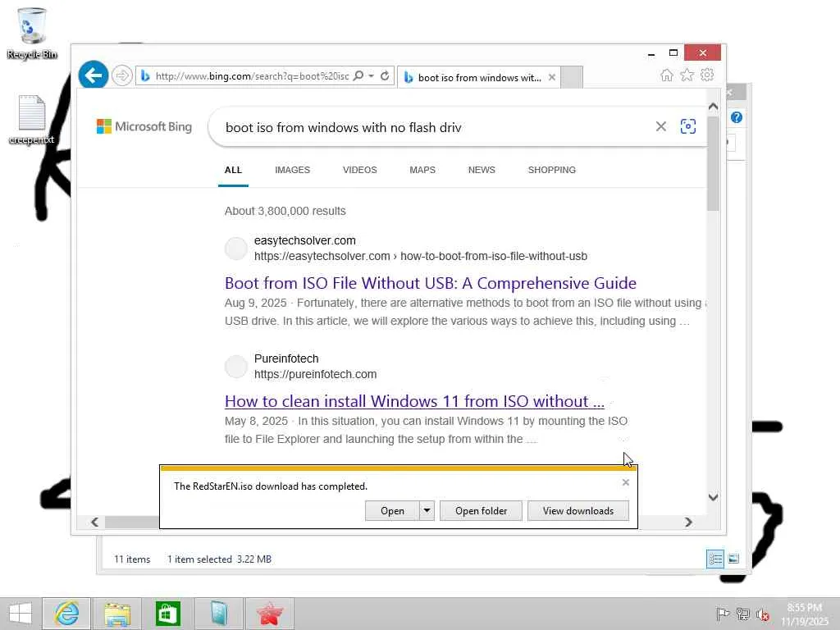
Task: Click the network tray icon
Action: coord(742,614)
